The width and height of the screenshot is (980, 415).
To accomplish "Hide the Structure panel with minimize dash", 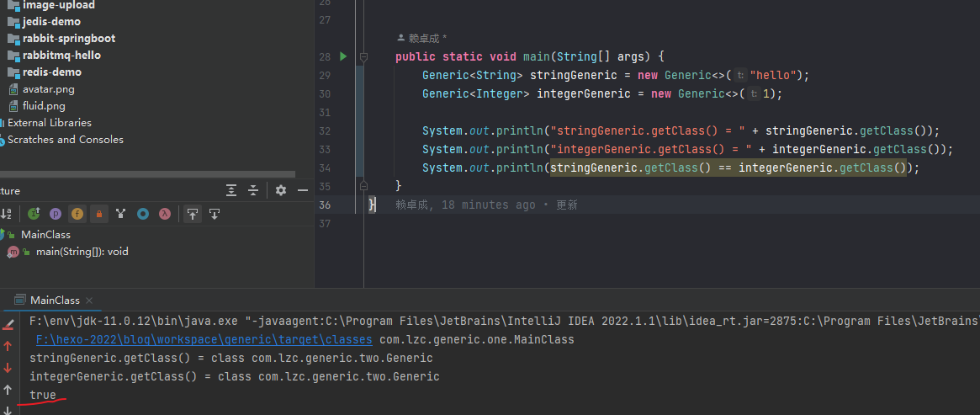I will coord(303,190).
